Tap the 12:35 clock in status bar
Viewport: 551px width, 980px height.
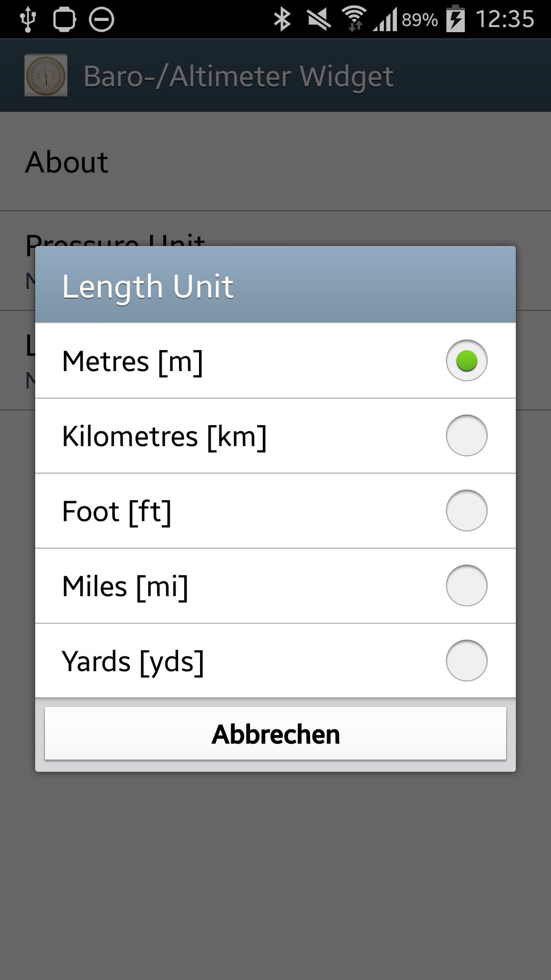click(x=505, y=19)
